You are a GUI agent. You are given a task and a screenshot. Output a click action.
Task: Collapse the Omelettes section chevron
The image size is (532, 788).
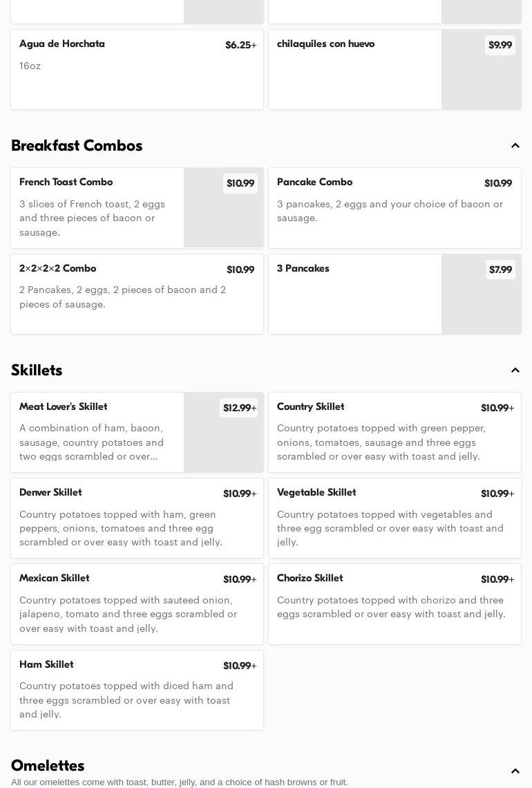515,771
